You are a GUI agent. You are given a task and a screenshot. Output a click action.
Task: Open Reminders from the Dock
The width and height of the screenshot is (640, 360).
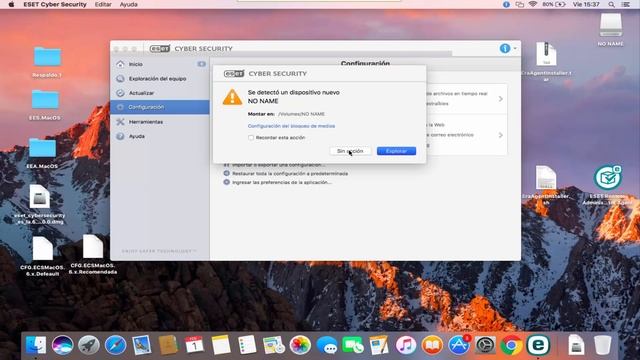[x=247, y=345]
